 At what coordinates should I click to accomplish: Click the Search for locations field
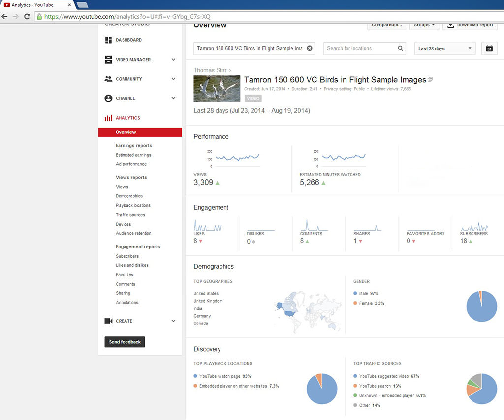[x=360, y=48]
